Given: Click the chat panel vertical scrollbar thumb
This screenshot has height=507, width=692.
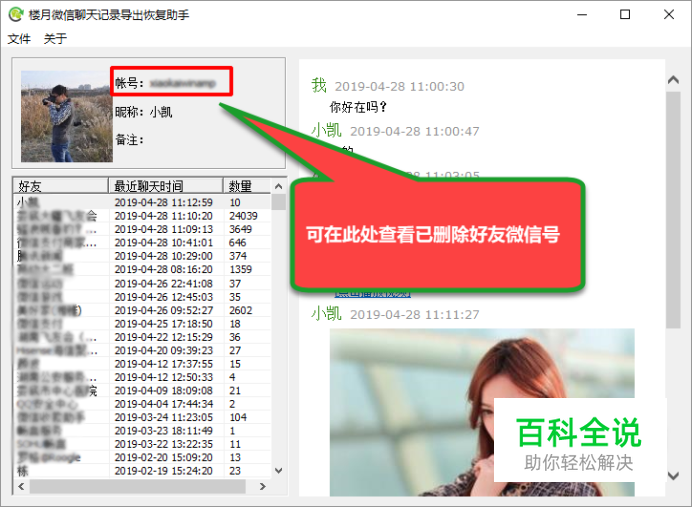Looking at the screenshot, I should click(x=673, y=210).
